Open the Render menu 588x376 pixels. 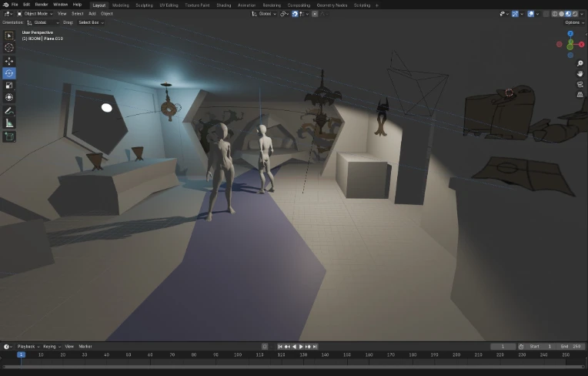pyautogui.click(x=42, y=5)
